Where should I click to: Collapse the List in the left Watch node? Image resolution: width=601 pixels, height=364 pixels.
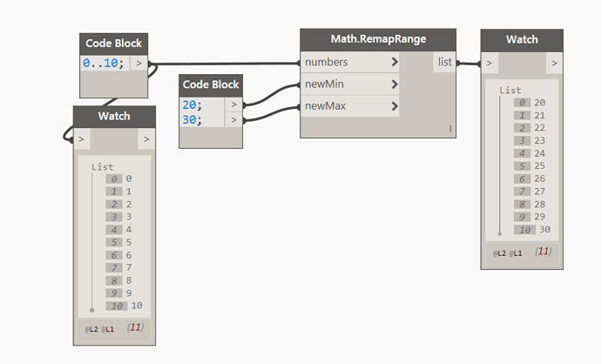[102, 167]
